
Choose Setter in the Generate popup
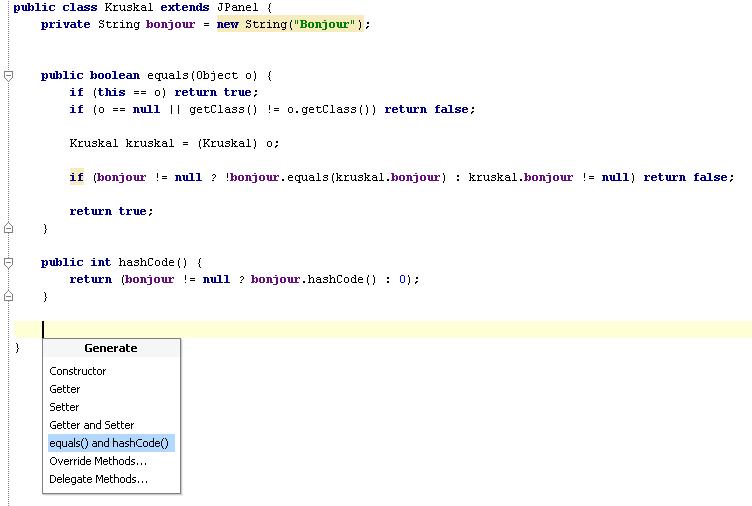click(65, 407)
